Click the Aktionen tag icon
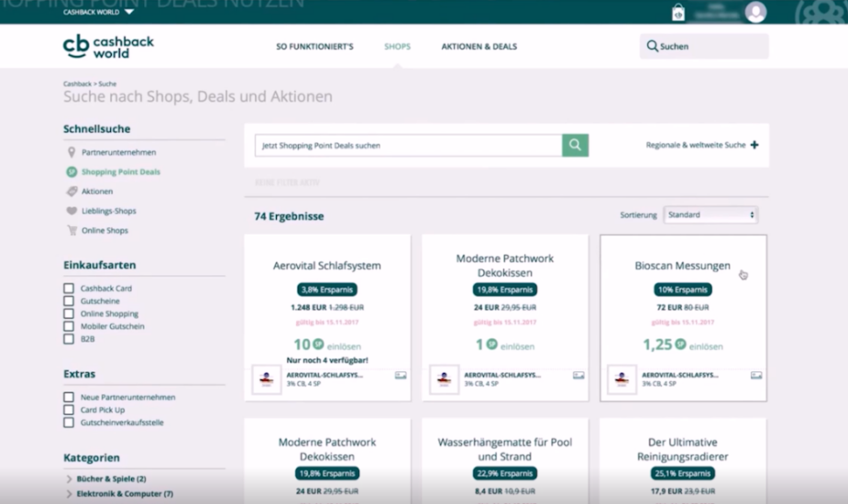This screenshot has height=504, width=848. click(x=72, y=192)
